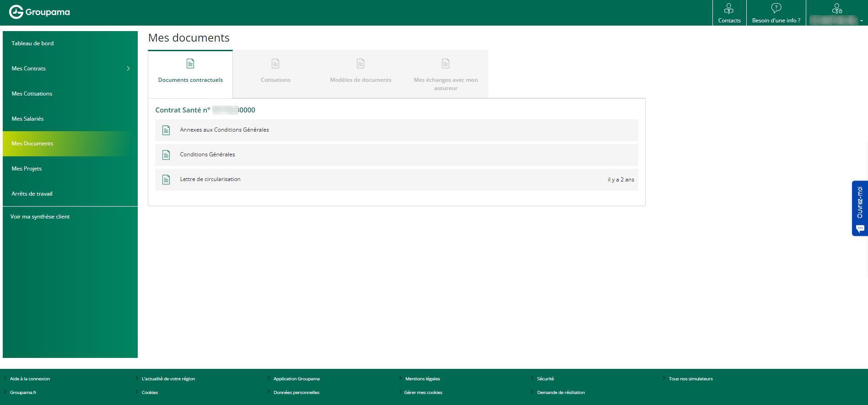Click Aide à la connexion footer link

click(x=30, y=379)
